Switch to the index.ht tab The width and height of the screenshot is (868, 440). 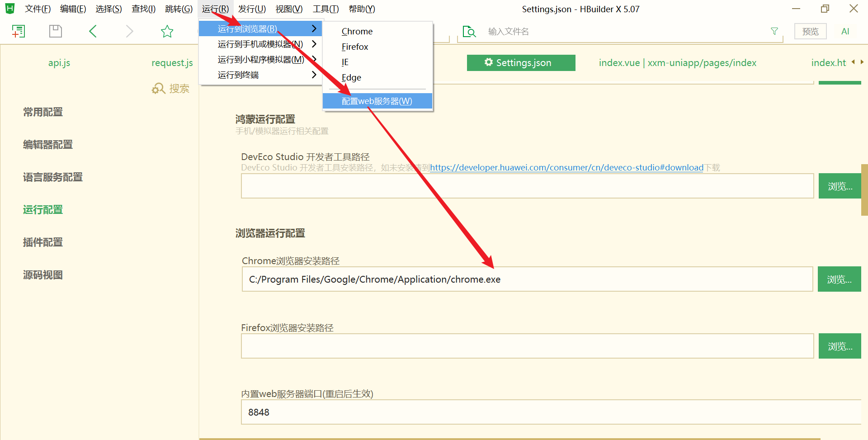point(828,63)
